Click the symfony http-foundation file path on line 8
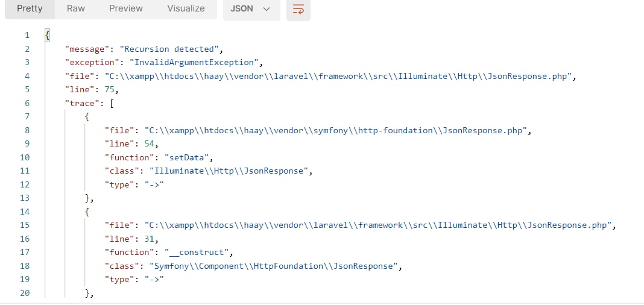 click(335, 131)
